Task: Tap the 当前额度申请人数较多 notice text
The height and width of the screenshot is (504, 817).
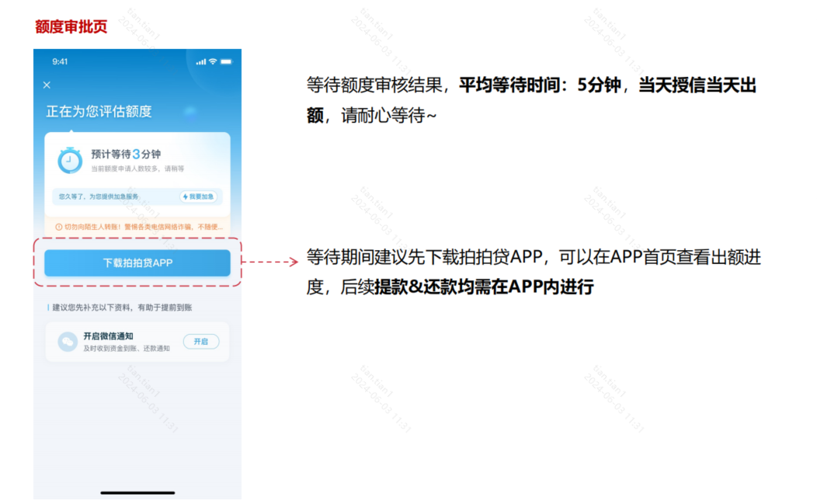Action: coord(137,169)
